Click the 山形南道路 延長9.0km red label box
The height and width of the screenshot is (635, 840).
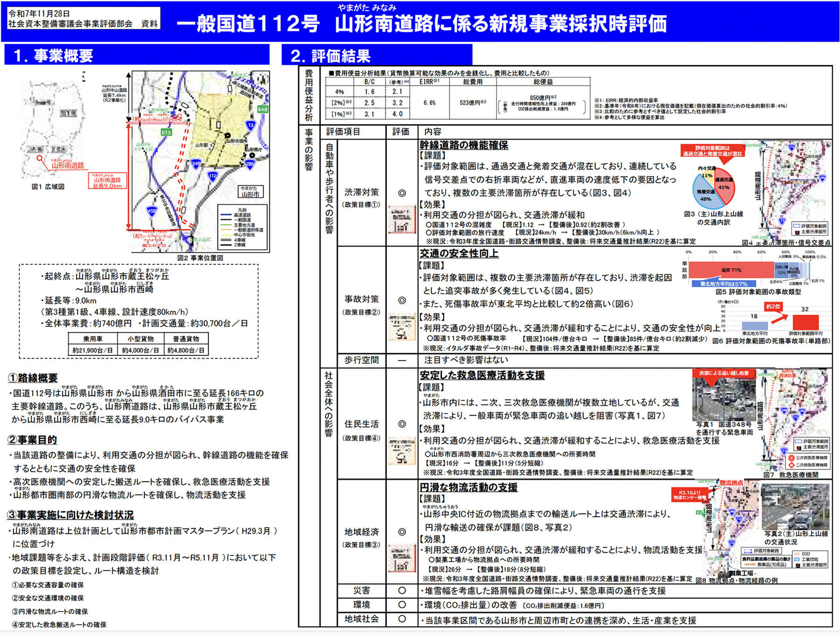coord(107,181)
